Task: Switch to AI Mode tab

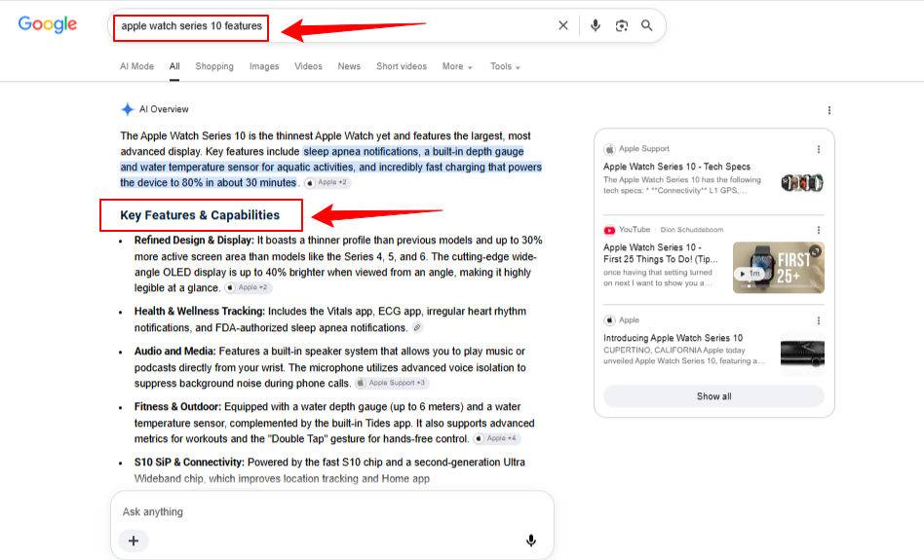Action: [x=136, y=66]
